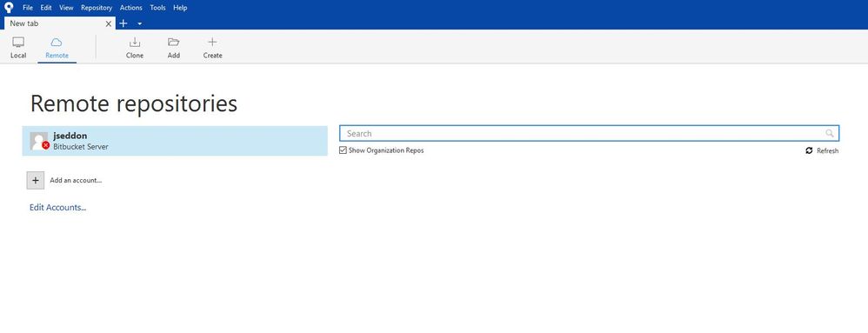Click the Edit Accounts link

point(57,208)
